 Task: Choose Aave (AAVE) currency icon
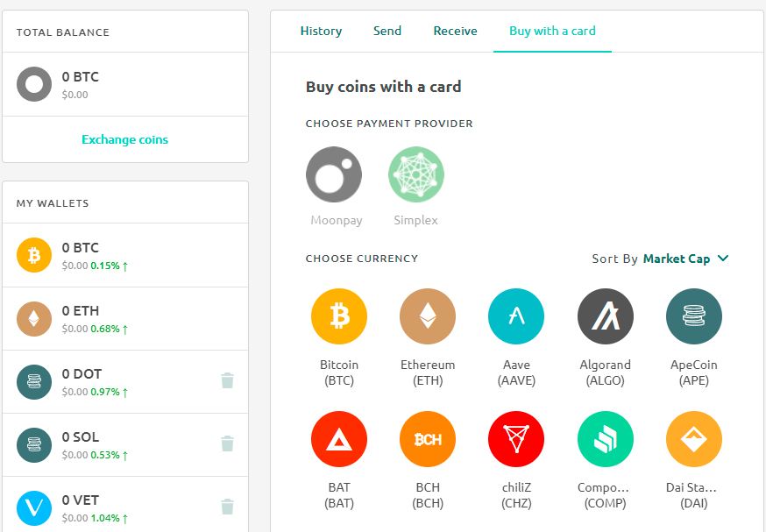516,316
